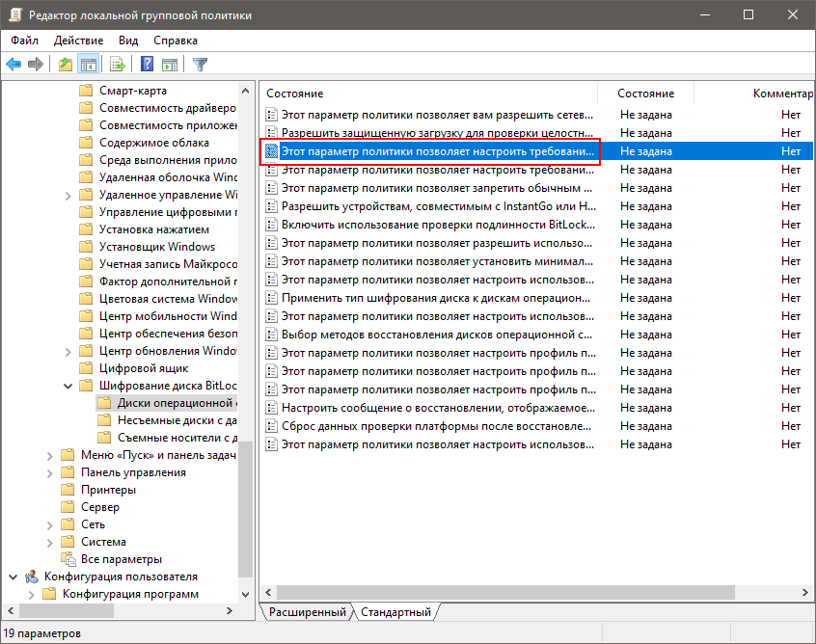816x644 pixels.
Task: Click the policy icon of Разрешить устройствам InstantGo
Action: coord(271,206)
